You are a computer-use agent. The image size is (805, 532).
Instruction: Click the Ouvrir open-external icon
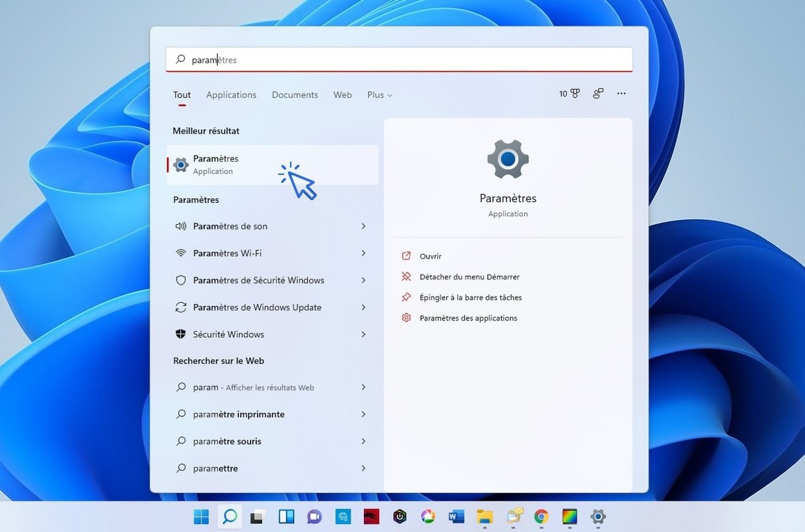click(406, 256)
